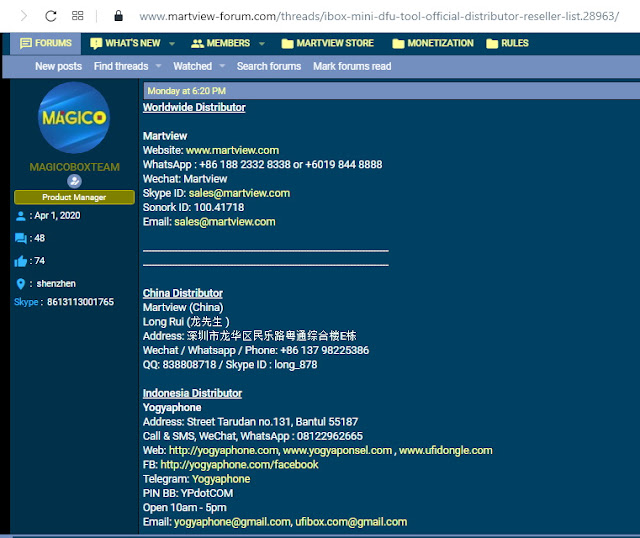Click ufibox.com@gmail.com email link
Image resolution: width=640 pixels, height=538 pixels.
click(x=351, y=522)
